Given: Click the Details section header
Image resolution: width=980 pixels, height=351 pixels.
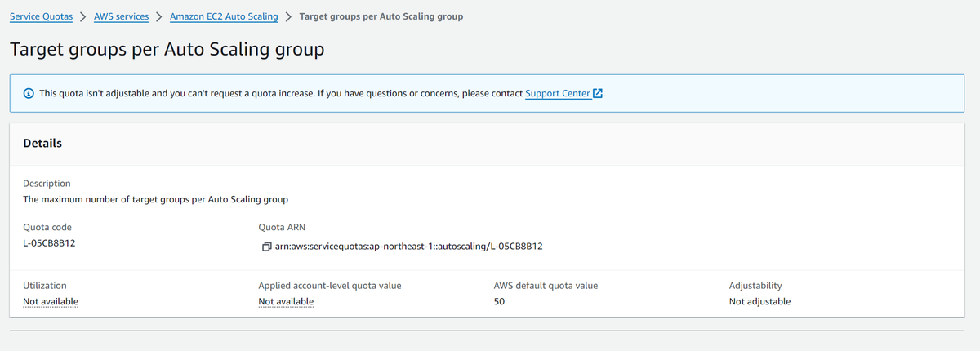Looking at the screenshot, I should click(42, 143).
